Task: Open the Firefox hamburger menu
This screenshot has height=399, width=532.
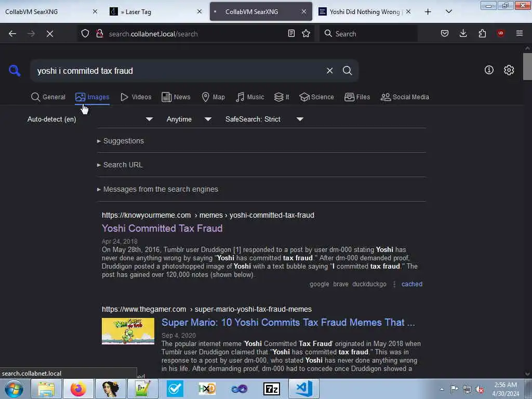Action: (x=520, y=33)
